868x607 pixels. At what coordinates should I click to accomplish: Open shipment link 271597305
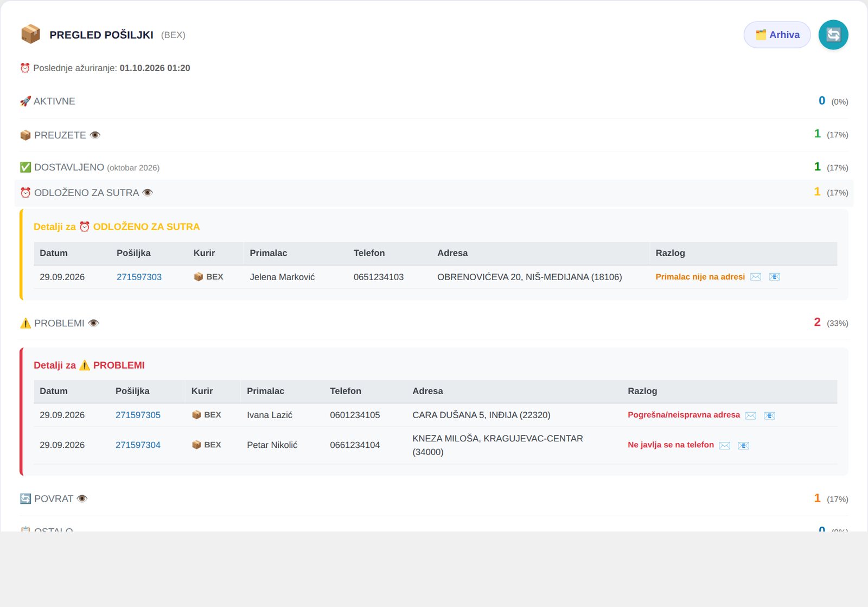coord(138,415)
